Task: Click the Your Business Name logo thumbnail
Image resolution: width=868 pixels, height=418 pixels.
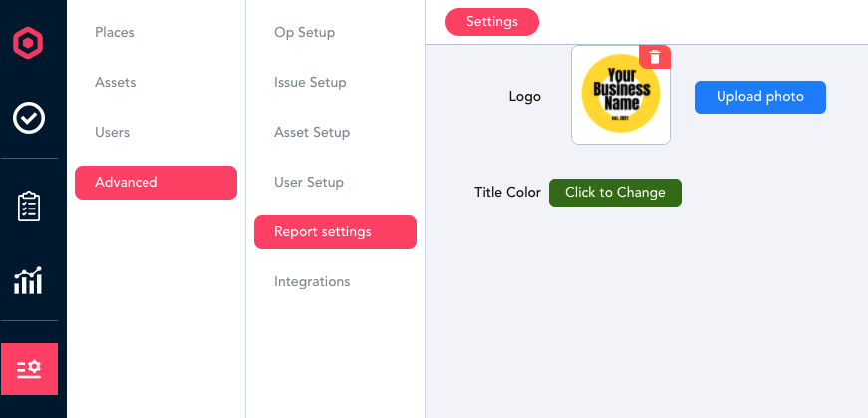Action: click(621, 95)
